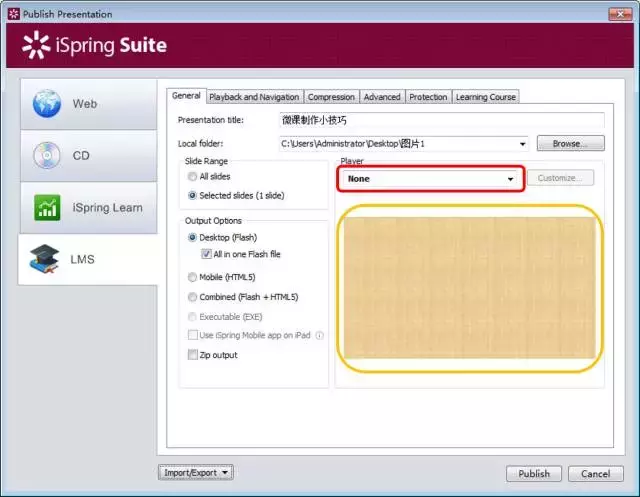Go to the Protection tab
Screen dimensions: 640x497
[428, 97]
